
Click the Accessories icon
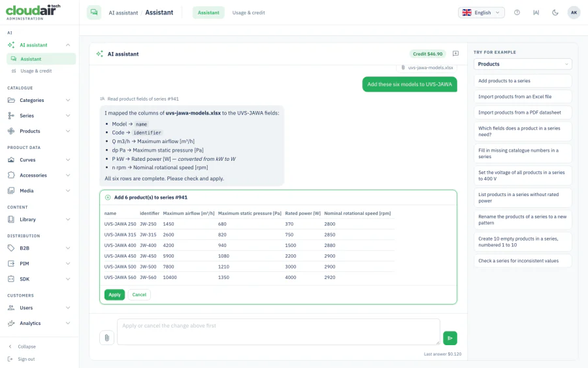click(11, 175)
